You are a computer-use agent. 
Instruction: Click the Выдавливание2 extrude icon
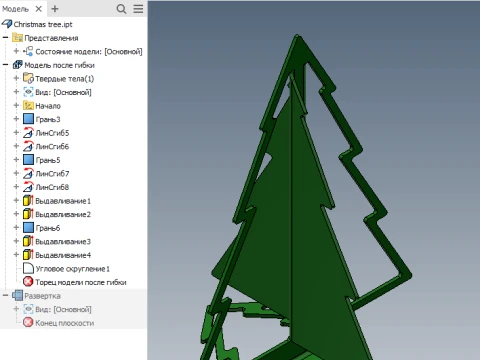pos(28,214)
